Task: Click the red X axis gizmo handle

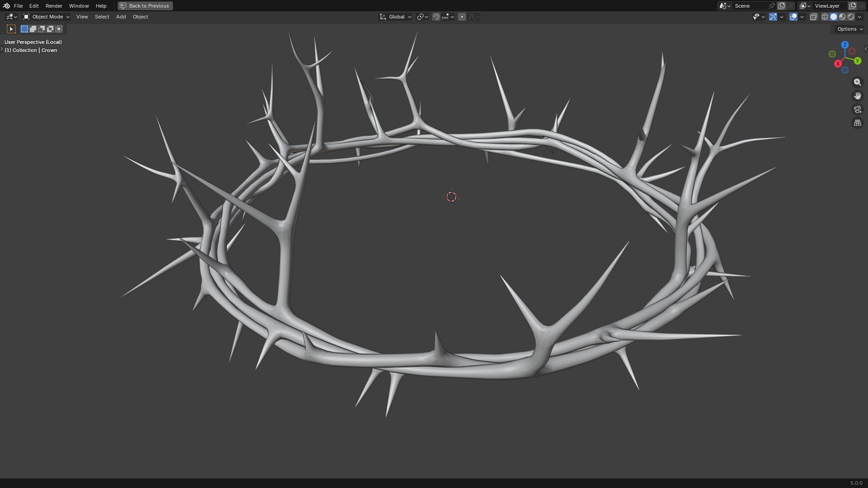Action: 838,64
